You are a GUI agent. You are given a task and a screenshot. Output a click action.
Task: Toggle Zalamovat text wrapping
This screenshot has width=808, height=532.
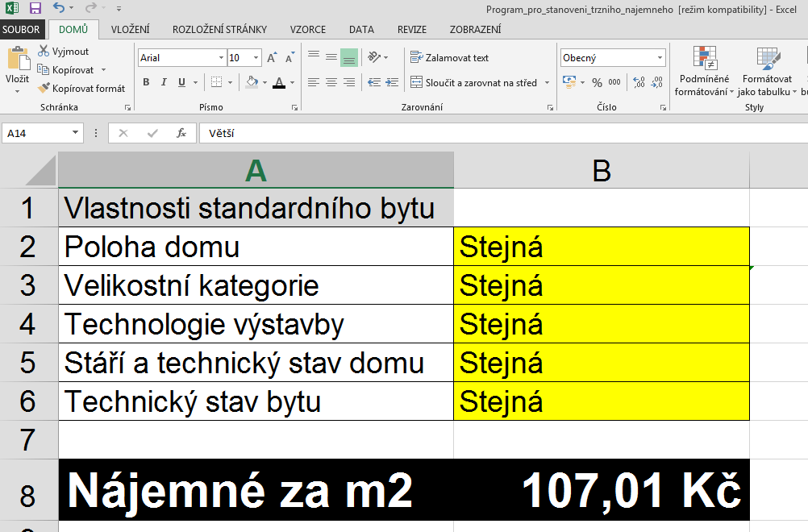[x=449, y=58]
